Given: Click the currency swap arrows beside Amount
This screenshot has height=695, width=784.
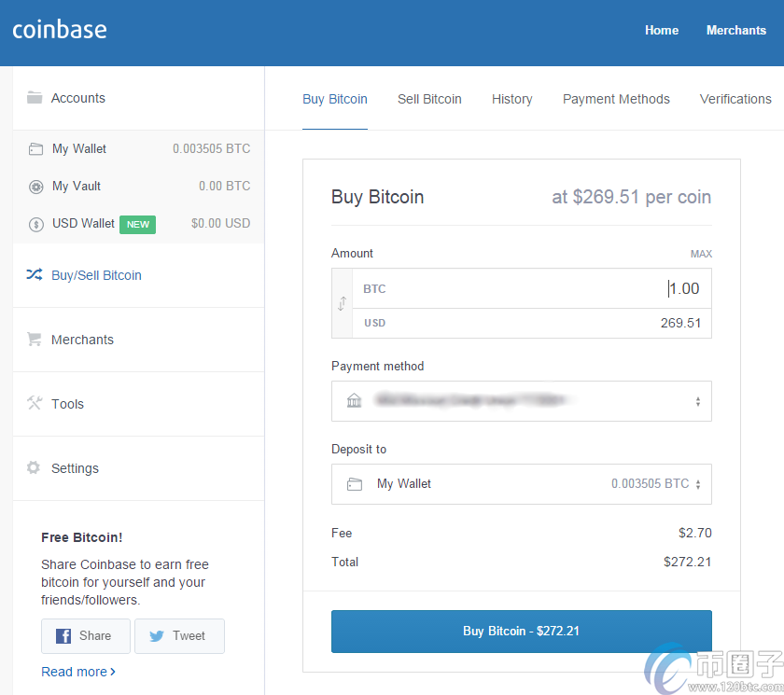Looking at the screenshot, I should 343,305.
